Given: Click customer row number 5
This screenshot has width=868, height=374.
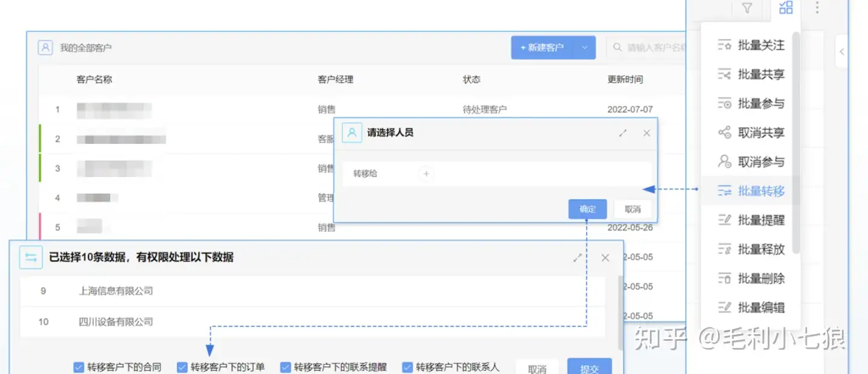Looking at the screenshot, I should click(x=58, y=228).
